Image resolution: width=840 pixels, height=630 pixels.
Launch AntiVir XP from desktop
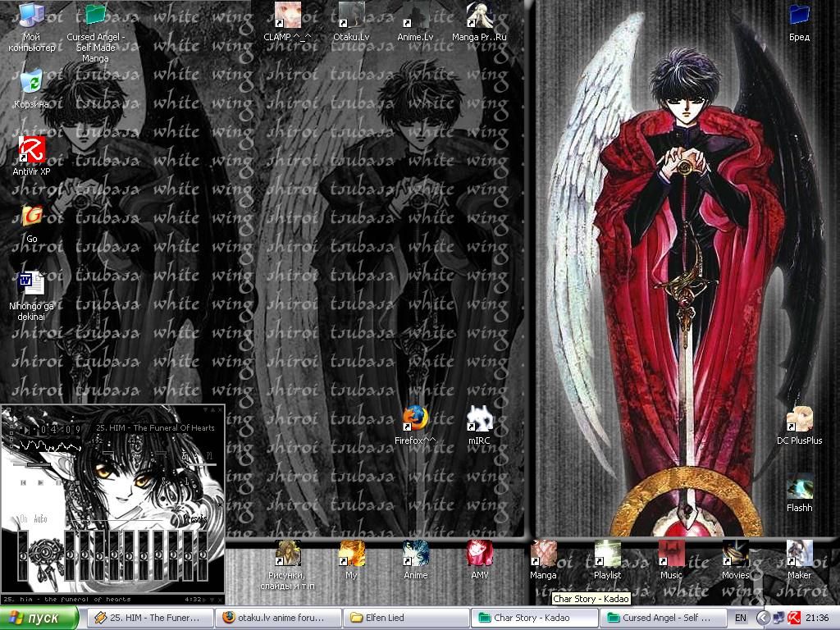tap(31, 156)
